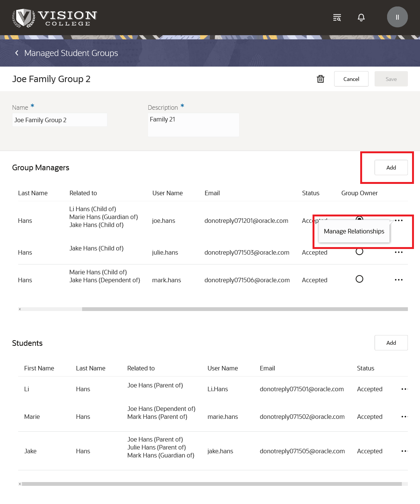Click email donotreply071201@oracle.com

pyautogui.click(x=246, y=221)
